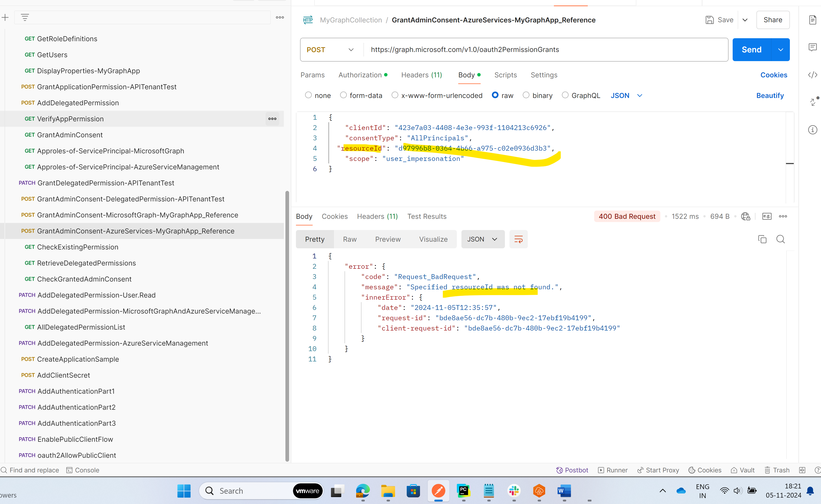Click the Beautify link
This screenshot has width=821, height=504.
point(770,95)
